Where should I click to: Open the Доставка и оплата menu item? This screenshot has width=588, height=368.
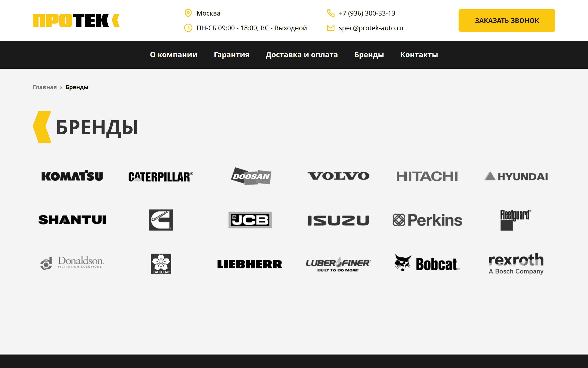point(302,55)
